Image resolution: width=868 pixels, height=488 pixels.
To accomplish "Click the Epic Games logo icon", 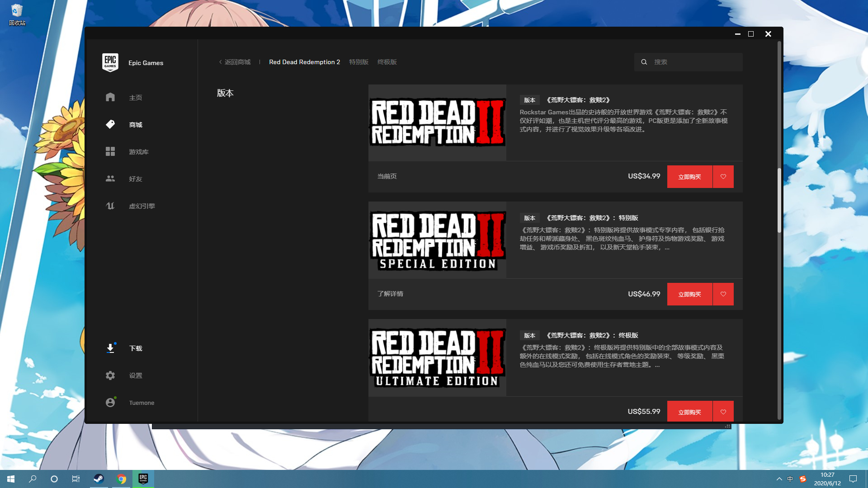I will pyautogui.click(x=110, y=62).
